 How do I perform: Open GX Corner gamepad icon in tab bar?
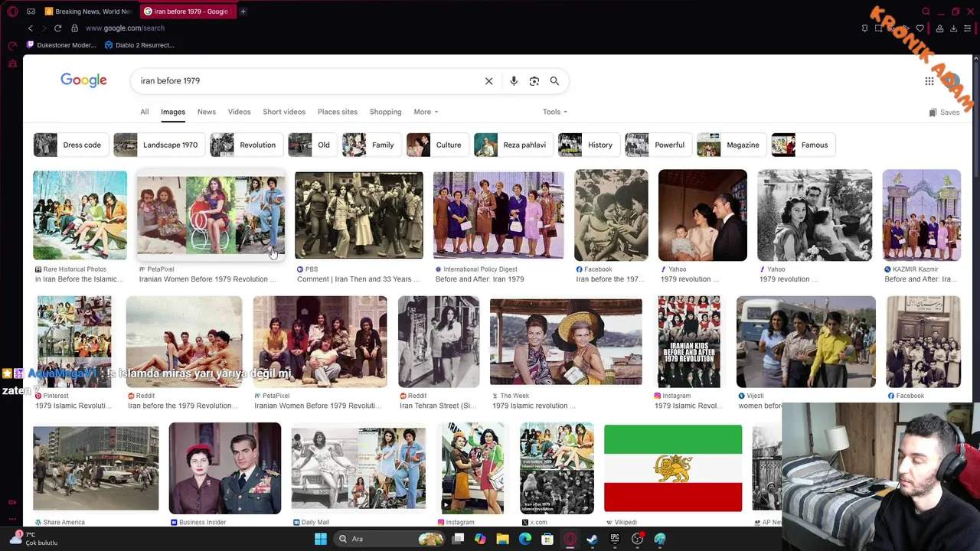31,11
